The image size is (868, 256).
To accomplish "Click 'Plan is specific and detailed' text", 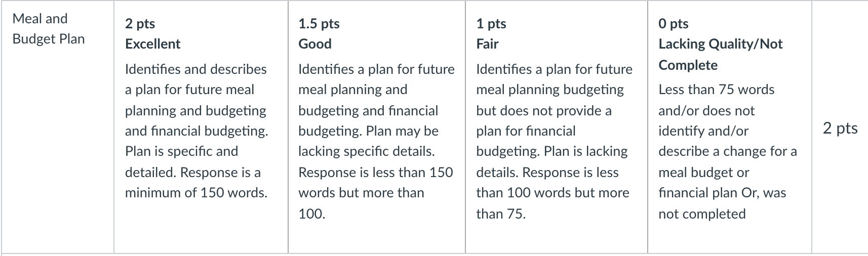I will click(181, 162).
